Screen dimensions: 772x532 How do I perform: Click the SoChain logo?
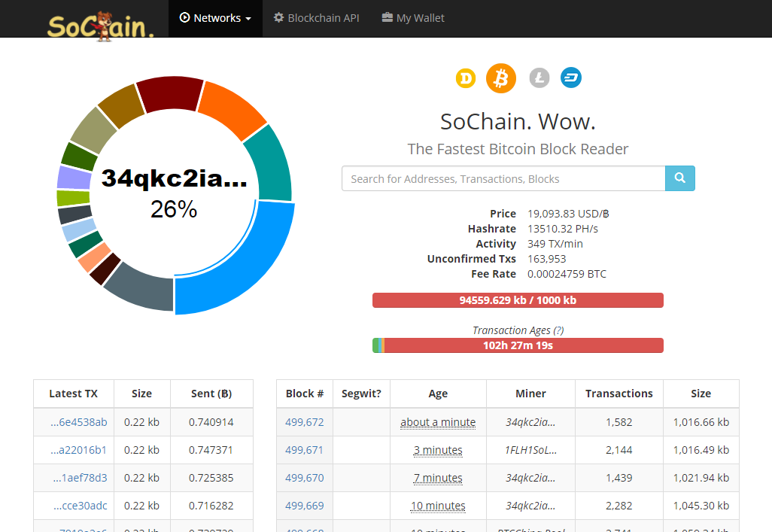pos(100,26)
